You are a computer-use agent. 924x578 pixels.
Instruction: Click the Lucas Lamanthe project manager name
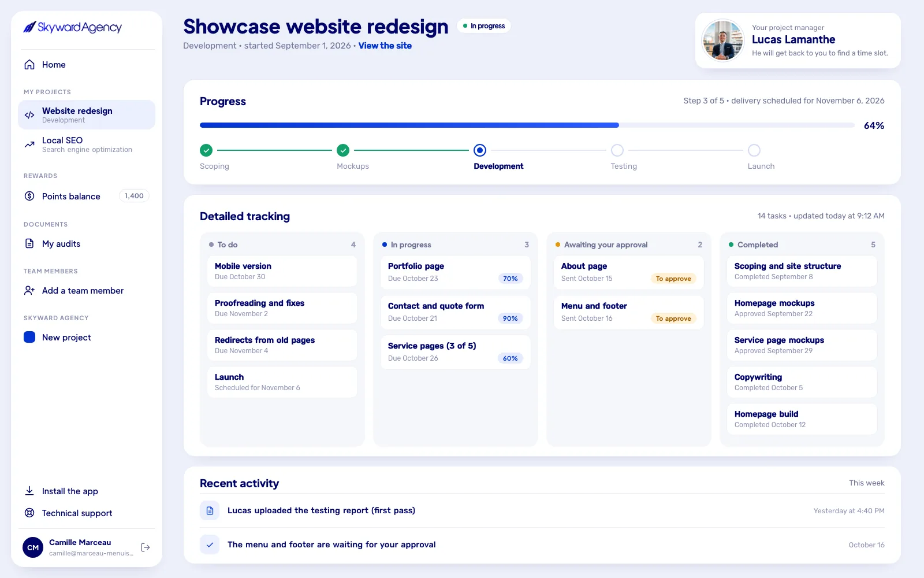click(x=793, y=39)
